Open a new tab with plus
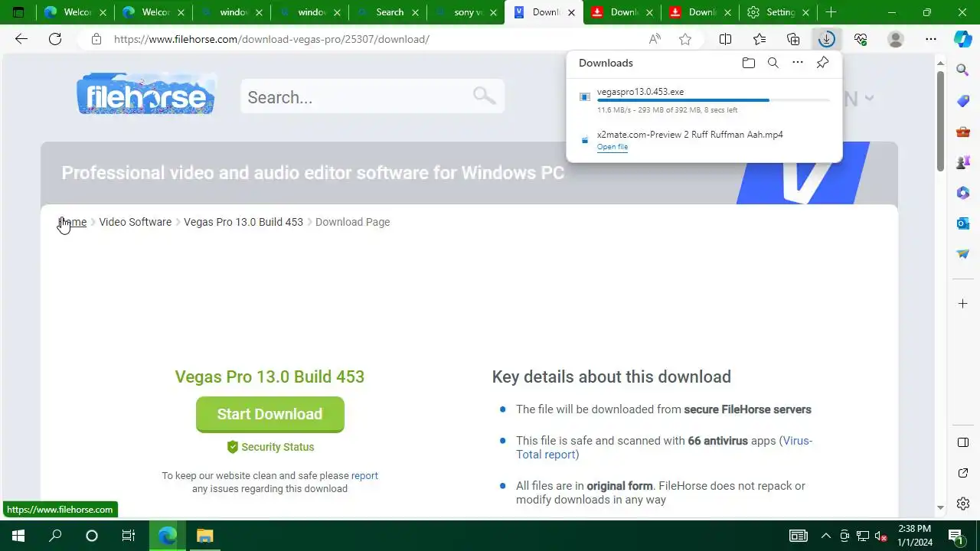The height and width of the screenshot is (551, 980). pos(831,12)
